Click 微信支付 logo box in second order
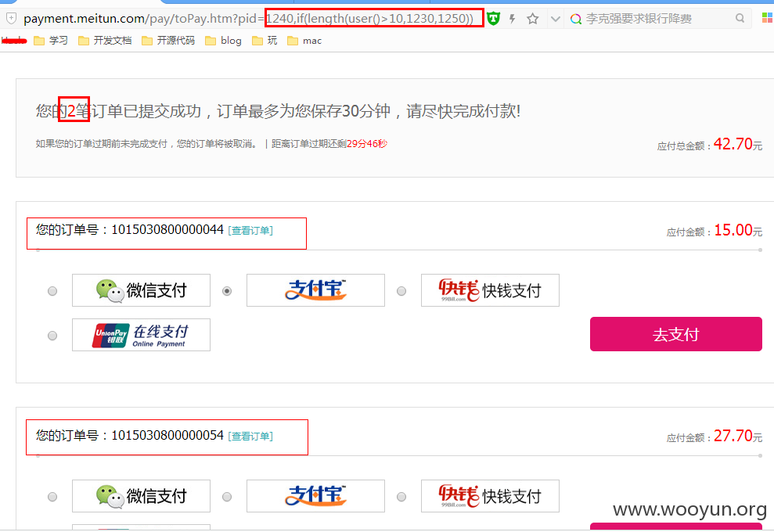This screenshot has height=532, width=774. pyautogui.click(x=141, y=496)
